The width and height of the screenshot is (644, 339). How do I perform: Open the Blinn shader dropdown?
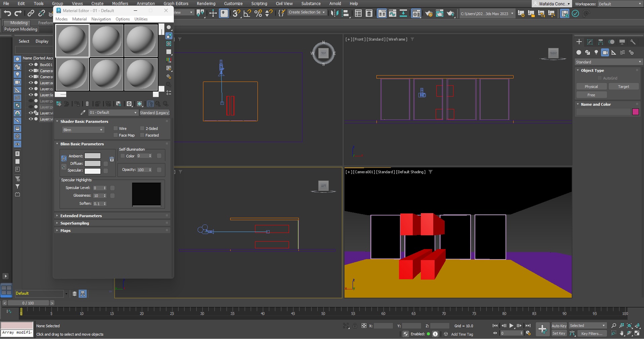[x=83, y=130]
